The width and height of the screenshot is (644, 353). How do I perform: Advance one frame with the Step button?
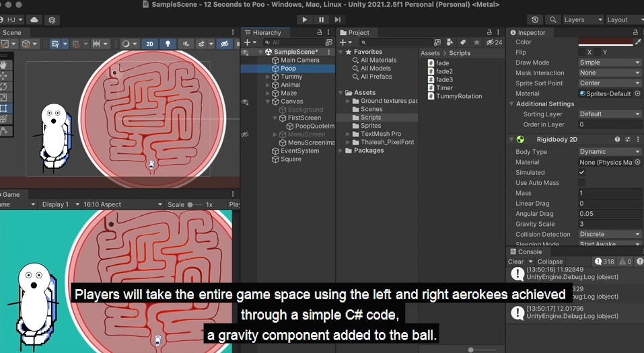tap(337, 19)
